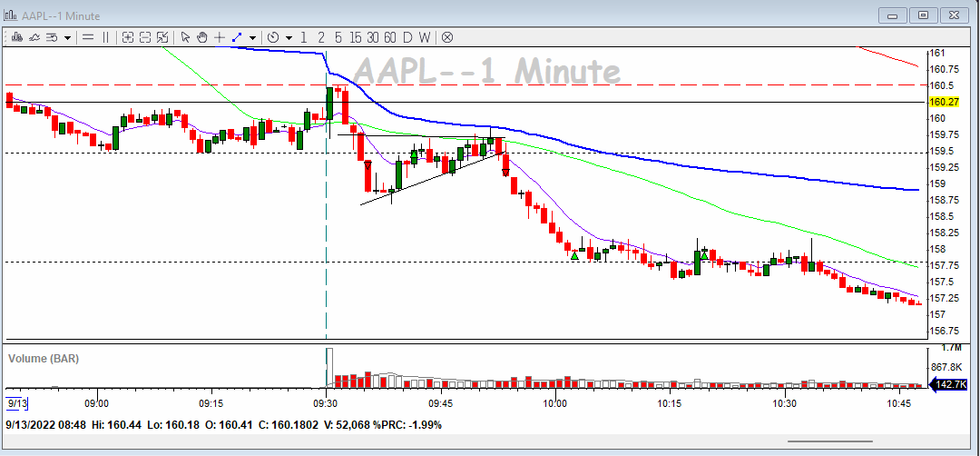The height and width of the screenshot is (456, 980).
Task: Switch to daily D timeframe
Action: pyautogui.click(x=407, y=37)
